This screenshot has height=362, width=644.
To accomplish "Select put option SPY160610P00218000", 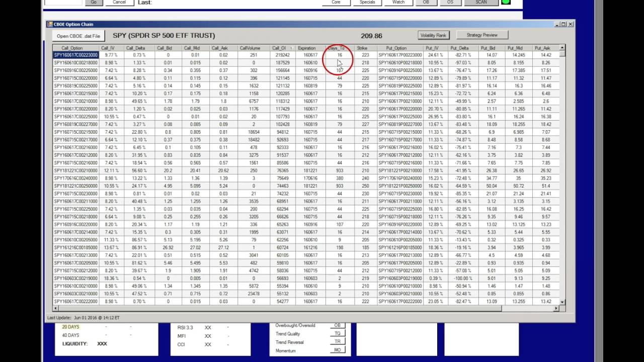I will tap(400, 63).
